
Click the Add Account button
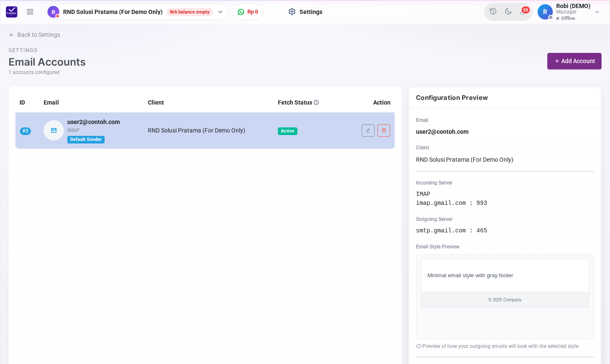pos(574,61)
